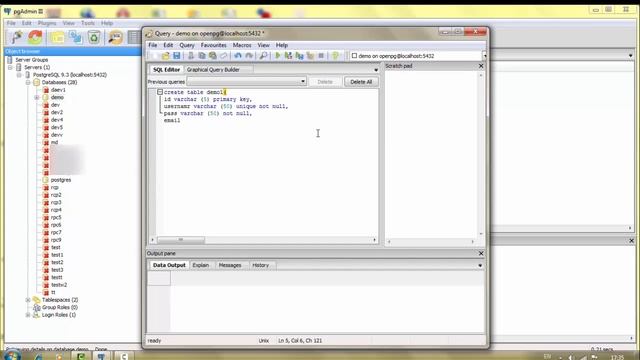Click pgAdmin elephant taskbar icon
This screenshot has height=360, width=640.
[101, 356]
